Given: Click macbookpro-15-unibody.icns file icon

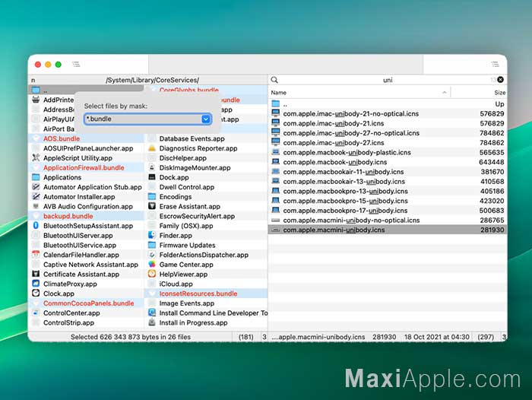Looking at the screenshot, I should coord(276,201).
